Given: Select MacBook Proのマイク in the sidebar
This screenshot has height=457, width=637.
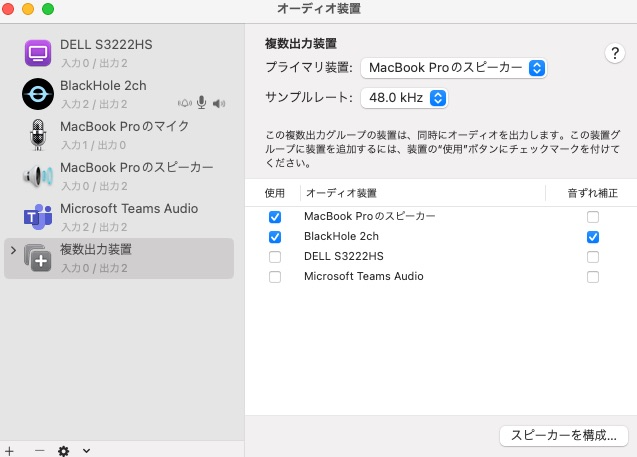Looking at the screenshot, I should point(119,135).
